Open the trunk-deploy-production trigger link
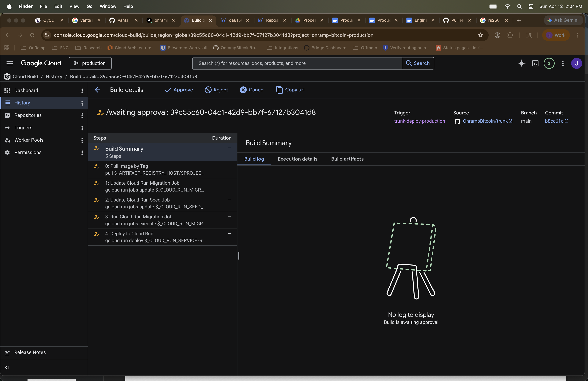 coord(420,121)
